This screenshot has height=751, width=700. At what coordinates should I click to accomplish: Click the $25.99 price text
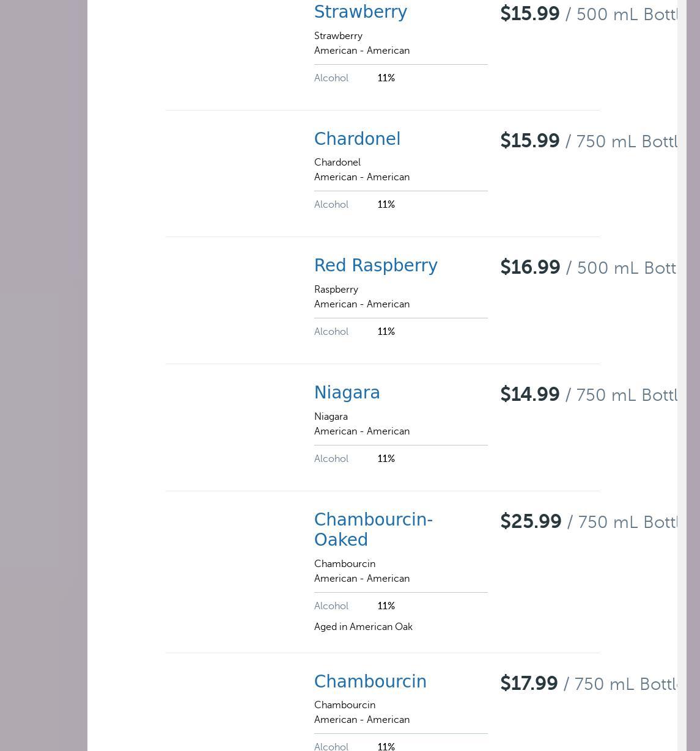[x=531, y=522]
